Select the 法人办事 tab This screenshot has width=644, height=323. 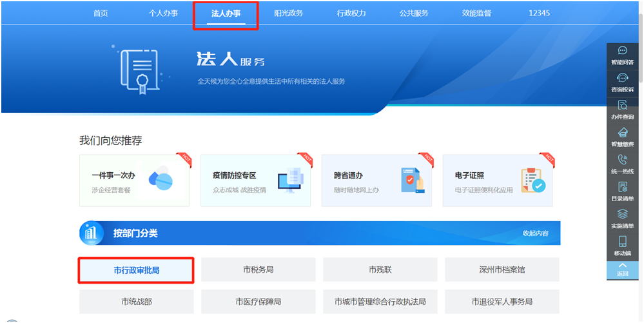[x=226, y=13]
